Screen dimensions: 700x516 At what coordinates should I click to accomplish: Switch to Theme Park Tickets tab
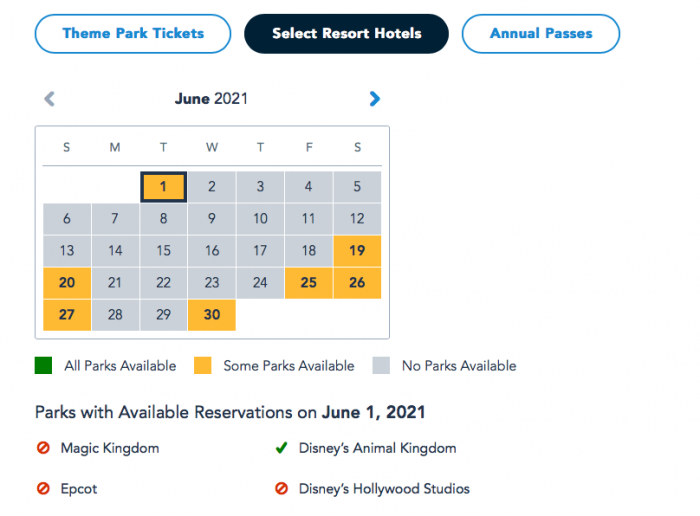click(x=133, y=33)
